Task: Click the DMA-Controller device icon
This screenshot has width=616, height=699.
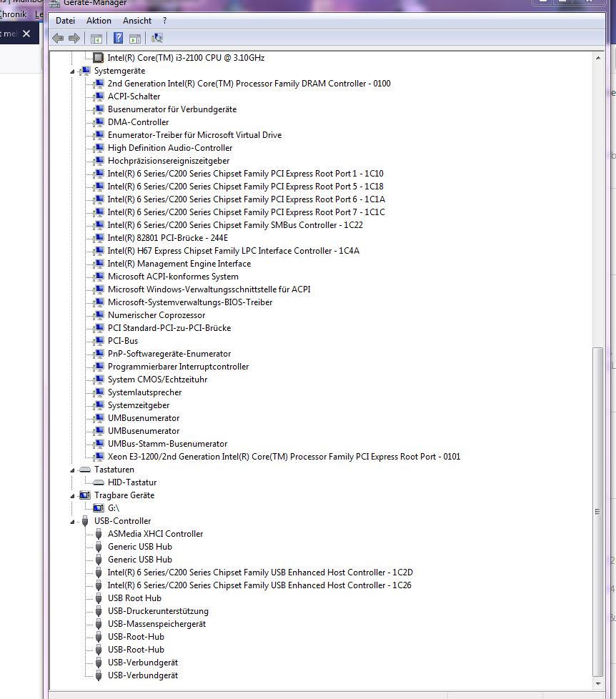Action: pos(99,123)
